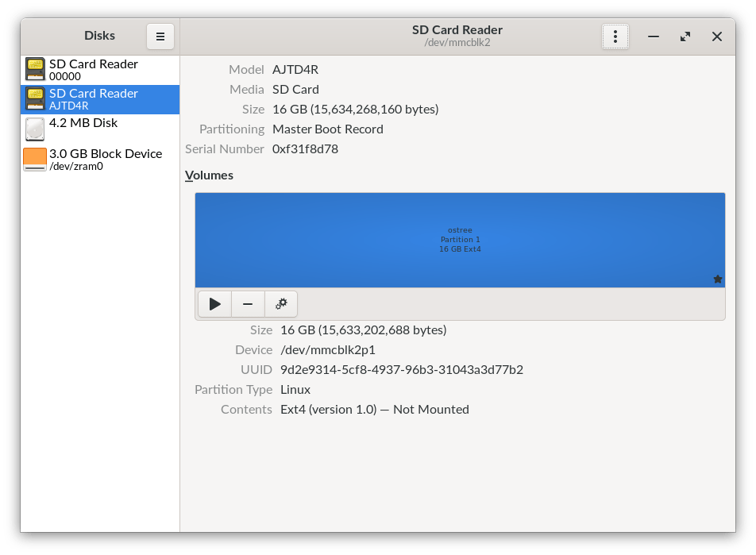Minimize the Disks window
Screen dimensions: 756x555
(653, 37)
